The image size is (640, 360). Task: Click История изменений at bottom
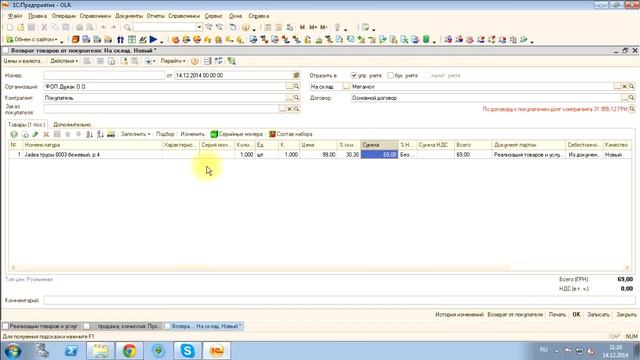tap(459, 315)
